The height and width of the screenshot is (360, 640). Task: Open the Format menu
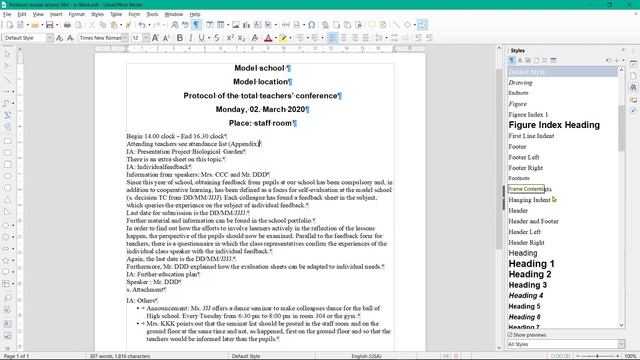[76, 14]
